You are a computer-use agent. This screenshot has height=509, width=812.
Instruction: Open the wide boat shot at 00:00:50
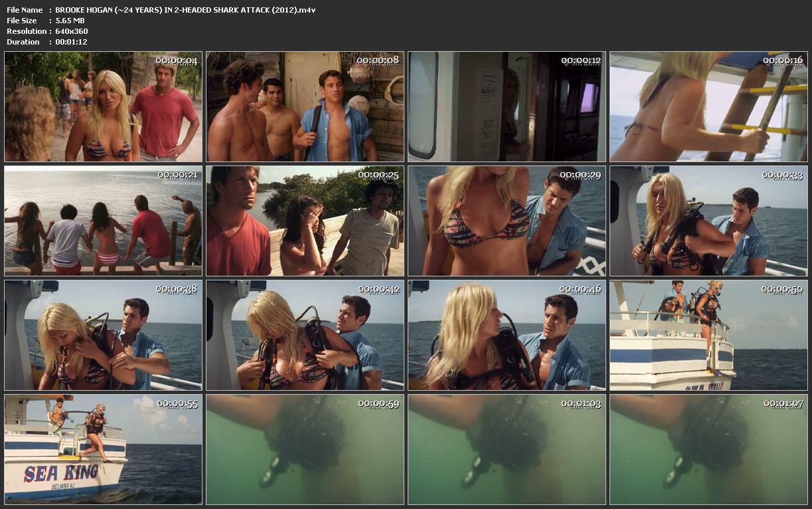pos(708,335)
